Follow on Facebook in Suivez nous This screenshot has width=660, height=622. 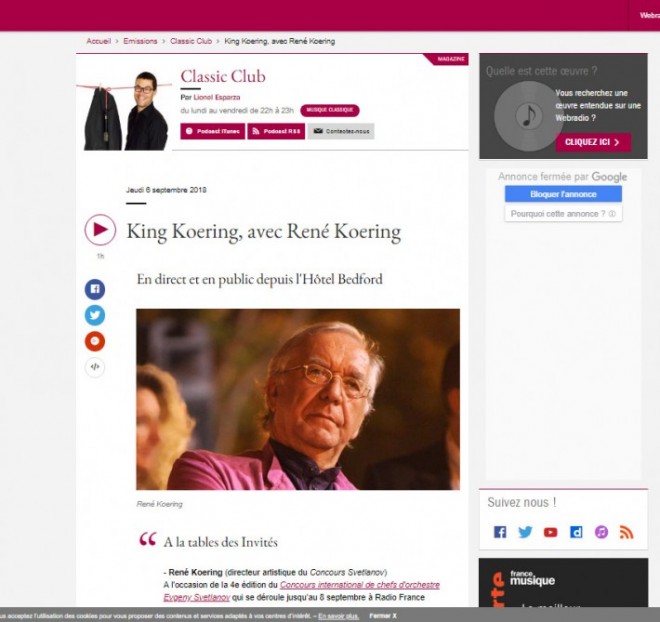pos(500,532)
